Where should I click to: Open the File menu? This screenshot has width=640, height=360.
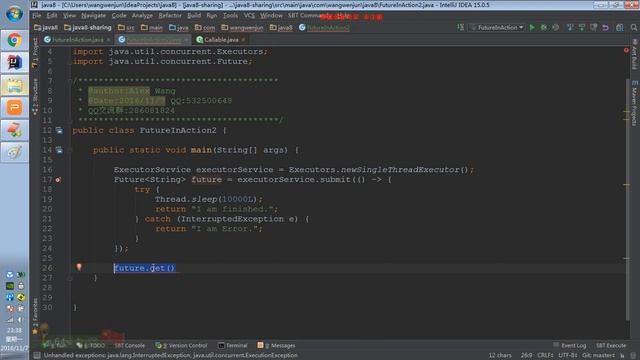(x=37, y=16)
